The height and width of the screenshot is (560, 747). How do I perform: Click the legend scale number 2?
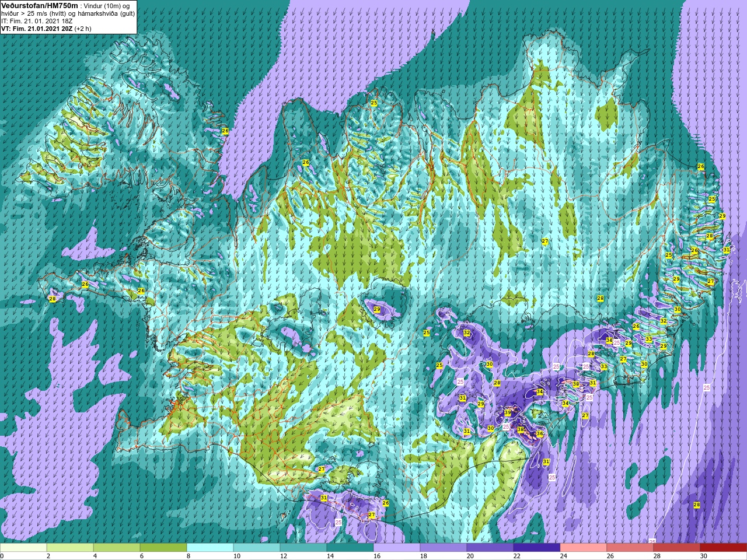pyautogui.click(x=48, y=556)
